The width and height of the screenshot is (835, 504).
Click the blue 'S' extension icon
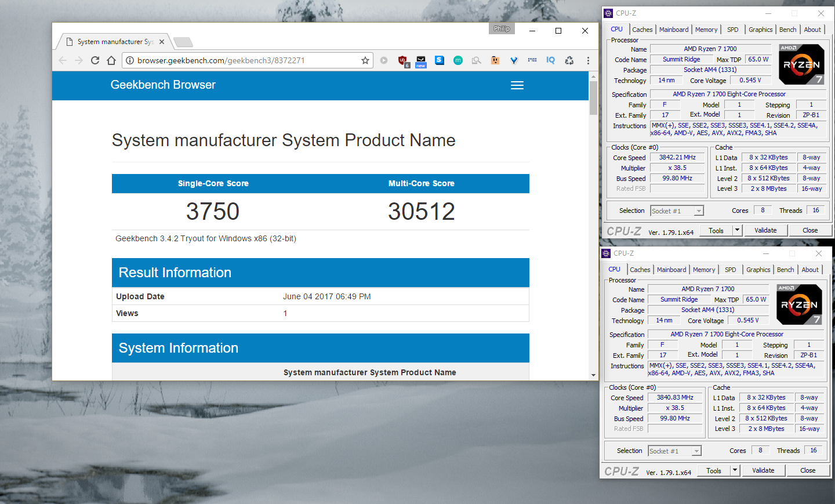(x=440, y=60)
